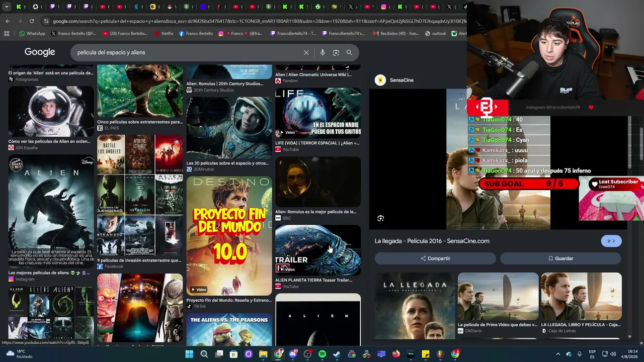Click the system tray microphone icon

[x=580, y=354]
